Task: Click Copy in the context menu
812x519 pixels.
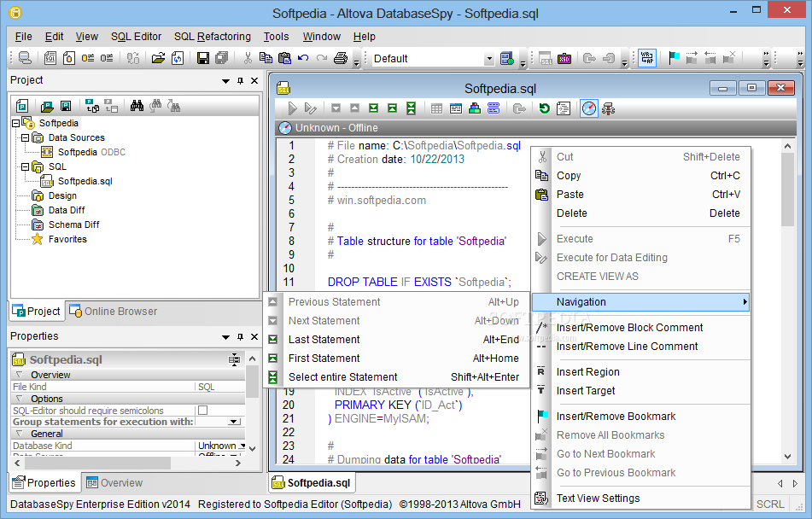Action: [641, 176]
